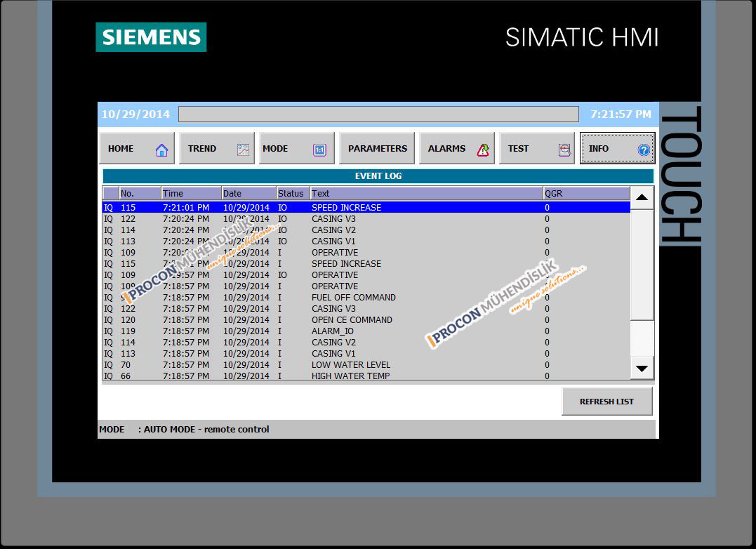The width and height of the screenshot is (756, 549).
Task: Select the LOW WATER LEVEL row
Action: click(x=366, y=365)
